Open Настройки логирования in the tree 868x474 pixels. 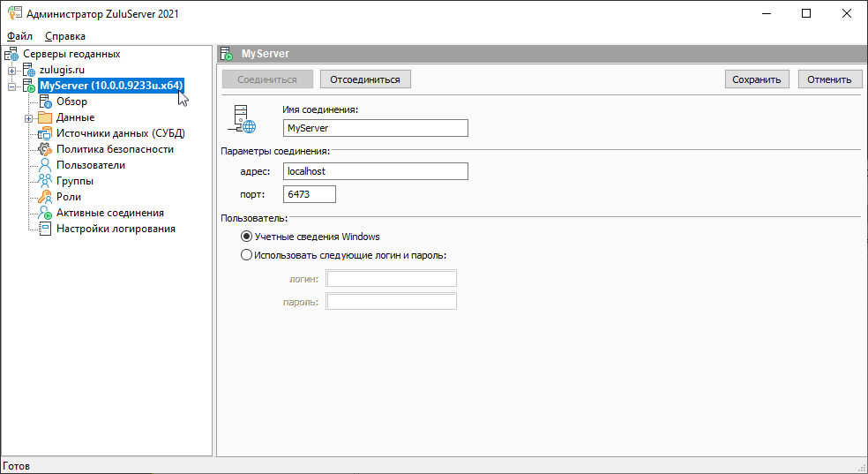point(116,229)
